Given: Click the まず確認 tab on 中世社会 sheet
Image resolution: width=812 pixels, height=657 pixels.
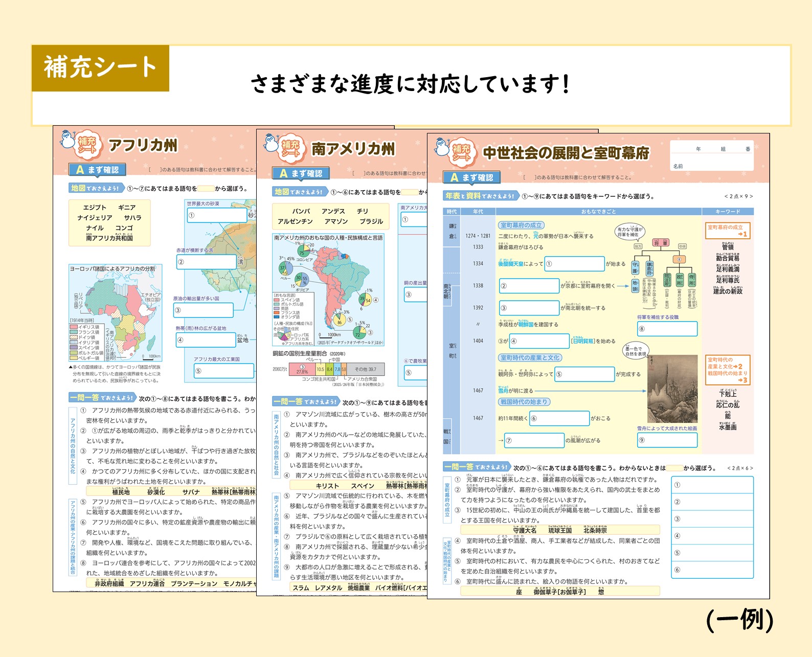Looking at the screenshot, I should point(471,177).
